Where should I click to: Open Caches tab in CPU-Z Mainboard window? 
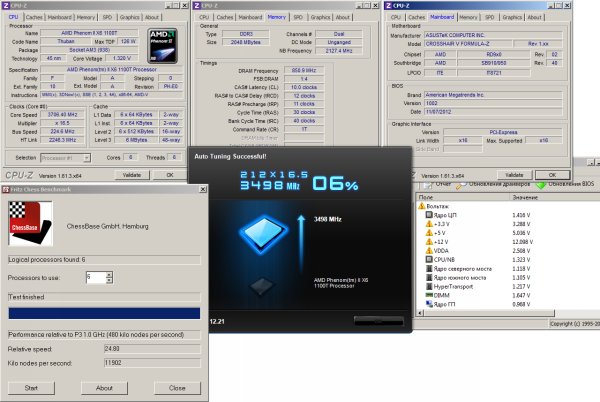point(416,17)
